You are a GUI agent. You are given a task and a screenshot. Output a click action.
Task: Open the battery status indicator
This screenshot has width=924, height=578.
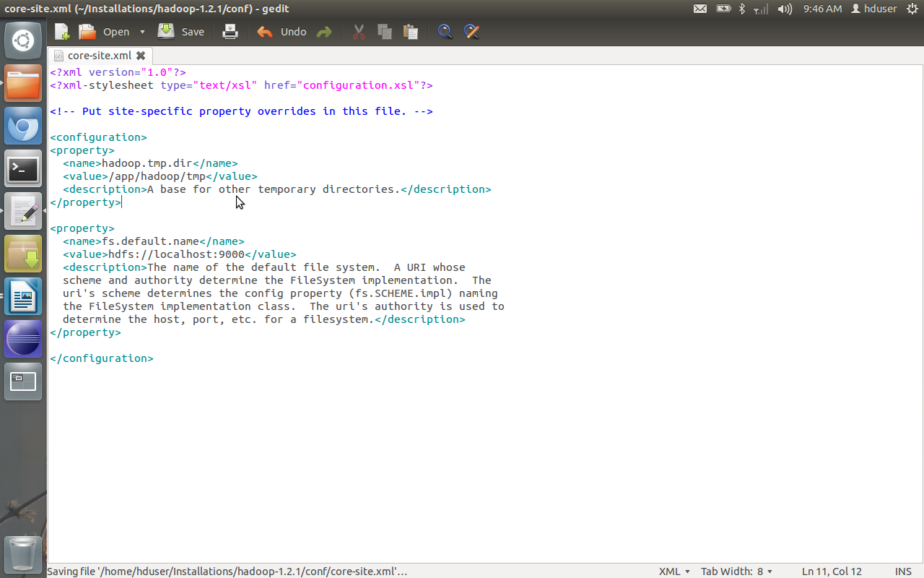click(x=723, y=9)
